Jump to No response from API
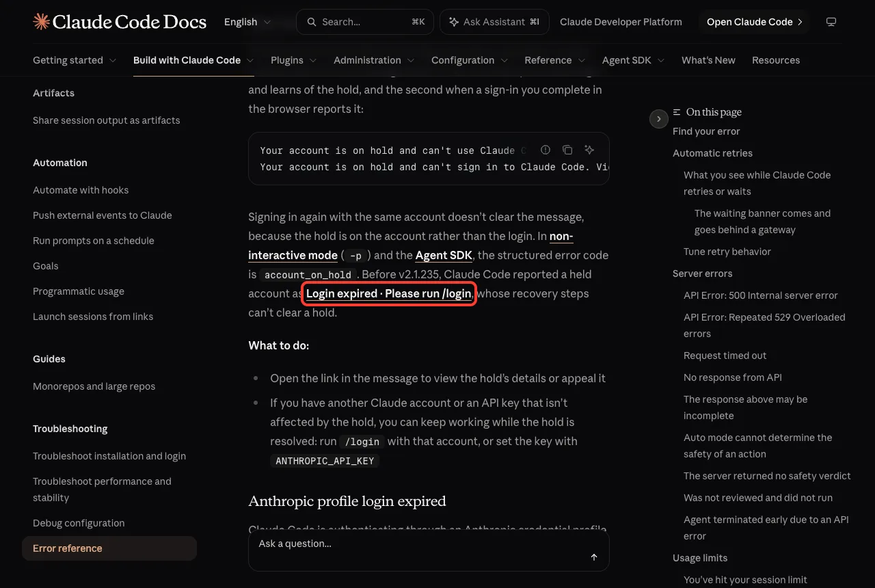This screenshot has width=875, height=588. pos(733,377)
